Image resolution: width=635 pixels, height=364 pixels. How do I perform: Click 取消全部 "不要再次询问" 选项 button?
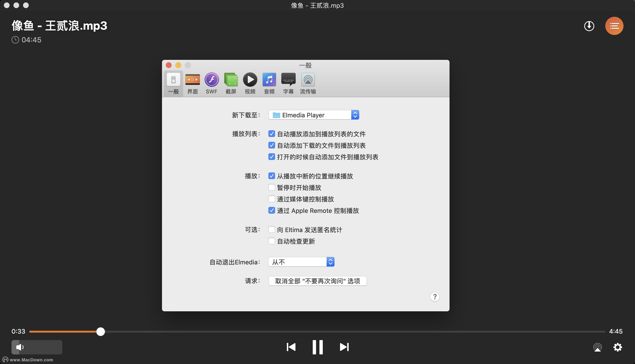tap(317, 281)
